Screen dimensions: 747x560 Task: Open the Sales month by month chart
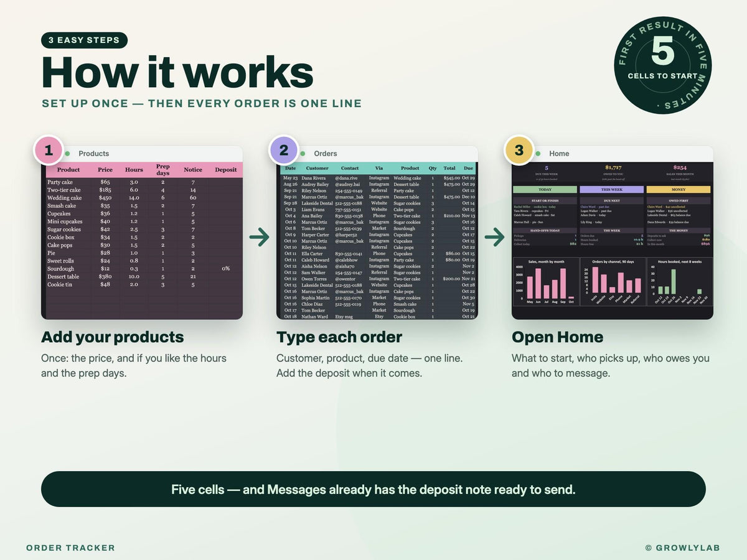(x=545, y=281)
